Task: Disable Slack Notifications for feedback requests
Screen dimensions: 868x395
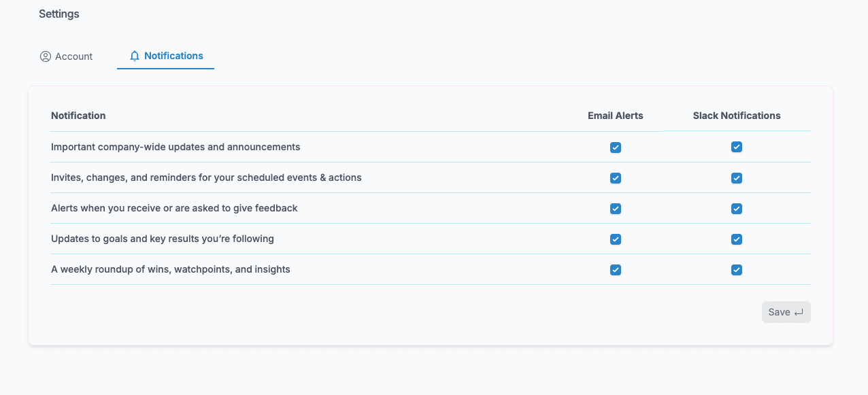Action: pyautogui.click(x=737, y=209)
